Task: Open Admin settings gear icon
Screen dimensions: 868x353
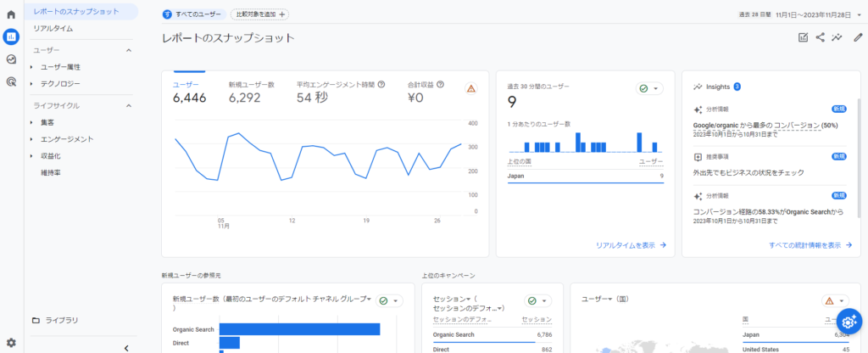Action: click(x=11, y=343)
